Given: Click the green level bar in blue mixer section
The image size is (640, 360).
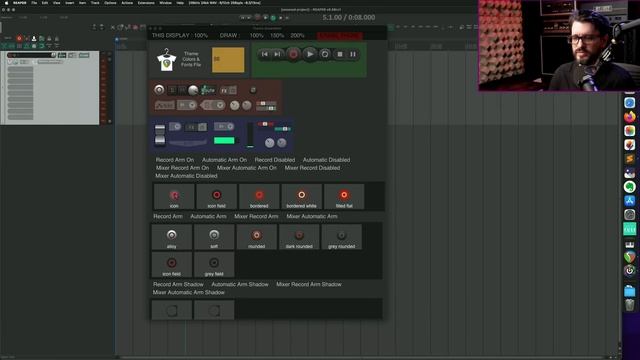Looking at the screenshot, I should point(224,140).
